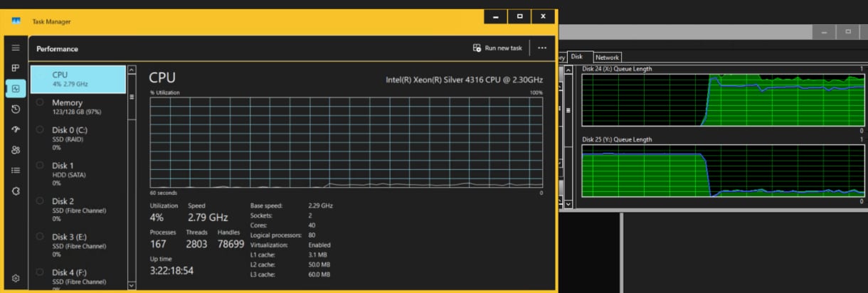Click the Threads value 2803
Screen dimensions: 868x293
[196, 244]
